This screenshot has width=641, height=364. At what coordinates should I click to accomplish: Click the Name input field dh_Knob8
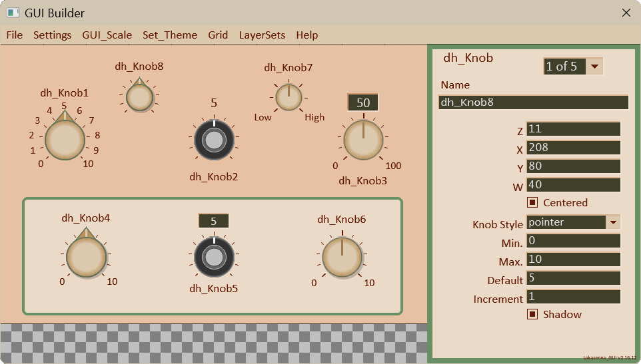(533, 102)
